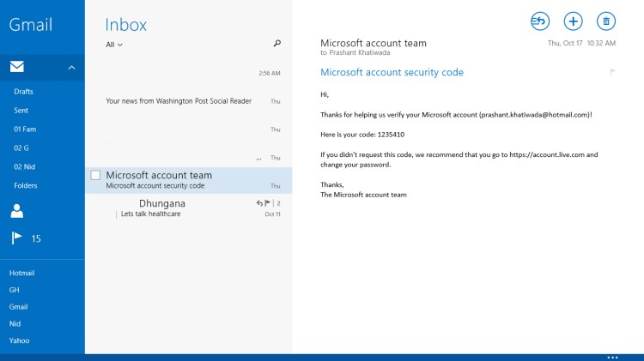The width and height of the screenshot is (644, 361).
Task: Open the Mail envelope icon in sidebar
Action: pos(17,67)
